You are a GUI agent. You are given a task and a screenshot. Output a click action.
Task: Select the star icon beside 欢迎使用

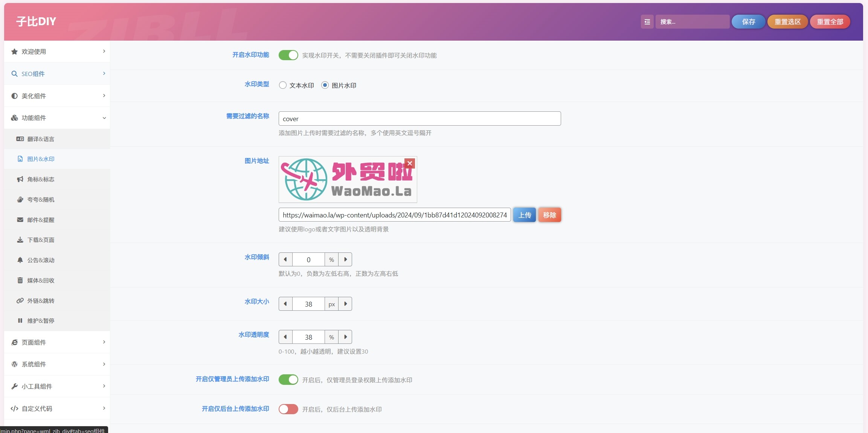pos(14,51)
